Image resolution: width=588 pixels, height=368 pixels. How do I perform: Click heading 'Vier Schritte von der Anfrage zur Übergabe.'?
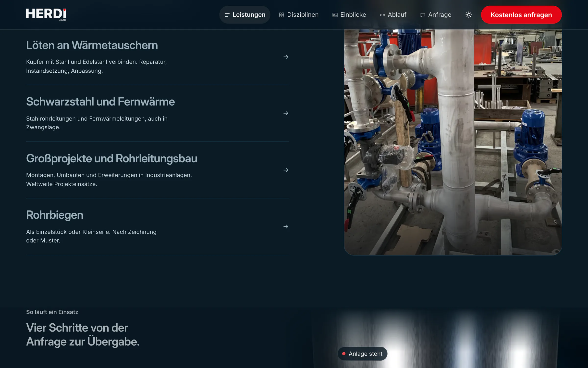(83, 335)
